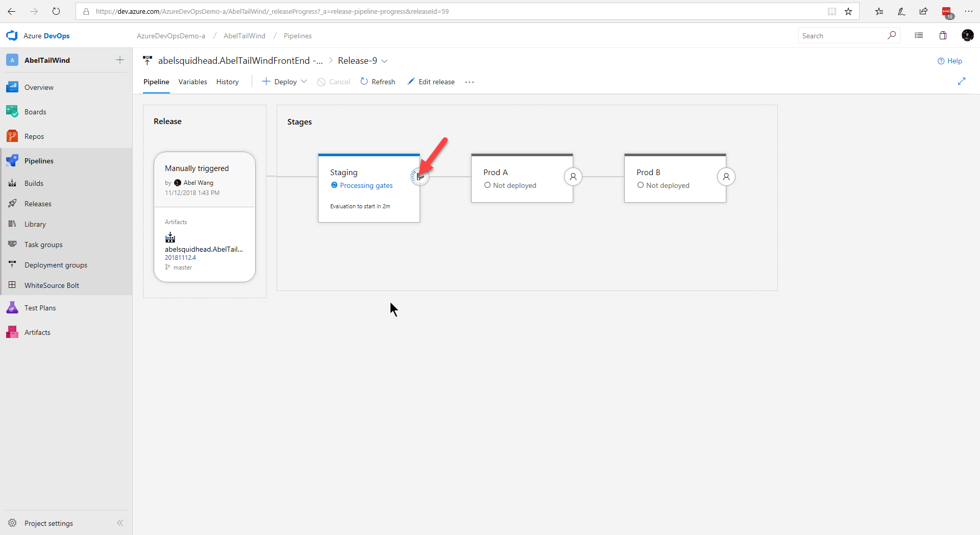Open abelsquidhead.AbelTailWindFrontEnd pipeline link

point(240,61)
